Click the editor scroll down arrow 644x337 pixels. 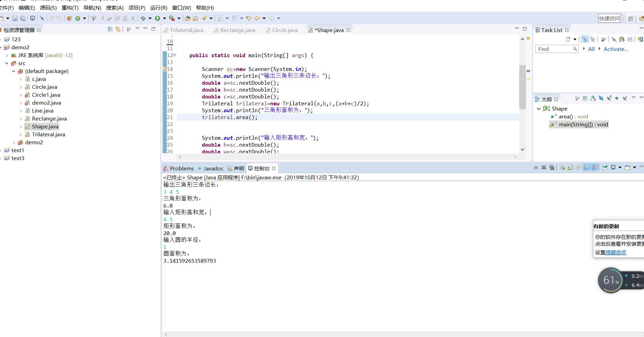522,149
